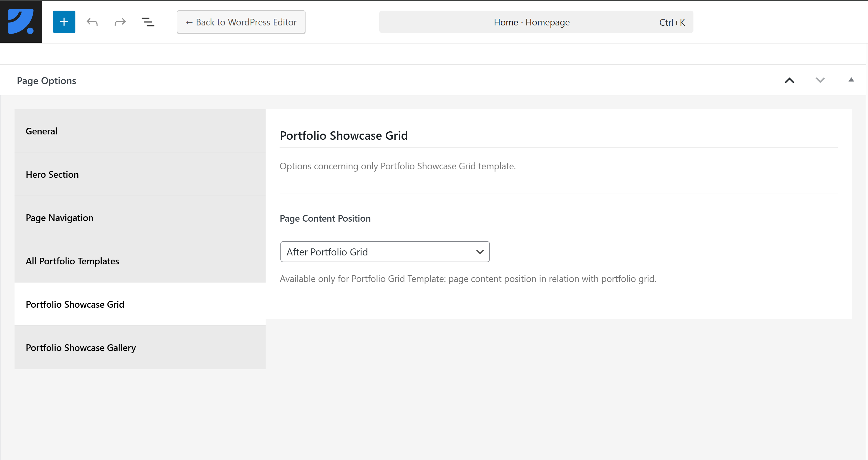Switch to the Hero Section tab
The height and width of the screenshot is (460, 868).
coord(140,174)
